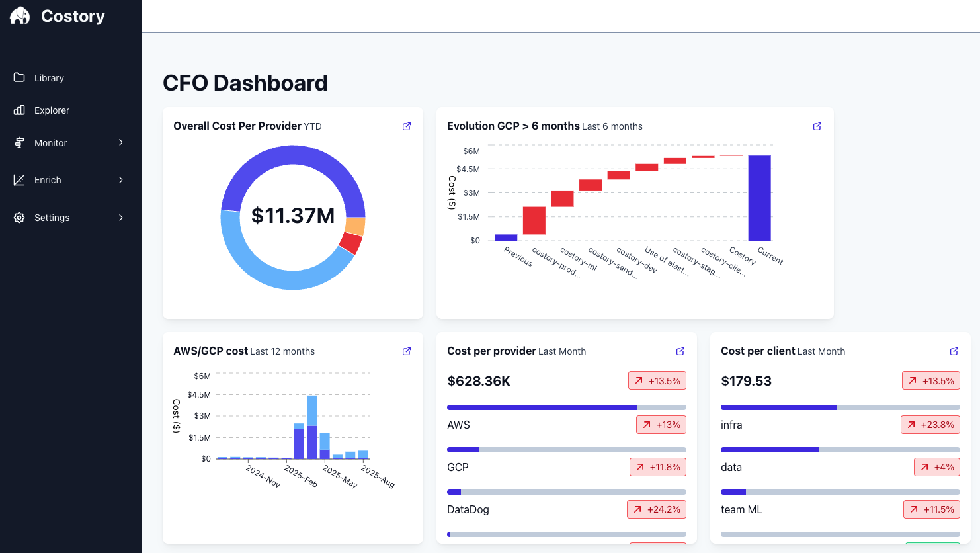Open Overall Cost Per Provider external link icon
This screenshot has height=553, width=980.
pos(407,126)
